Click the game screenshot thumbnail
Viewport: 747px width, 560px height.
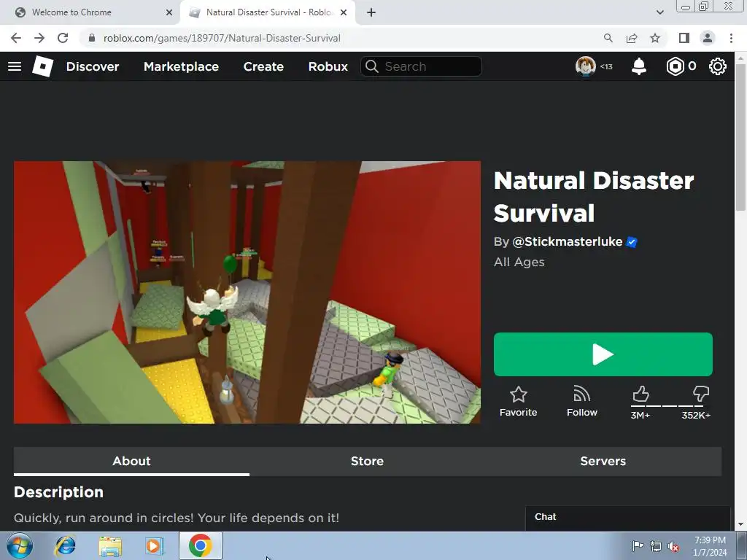tap(247, 292)
